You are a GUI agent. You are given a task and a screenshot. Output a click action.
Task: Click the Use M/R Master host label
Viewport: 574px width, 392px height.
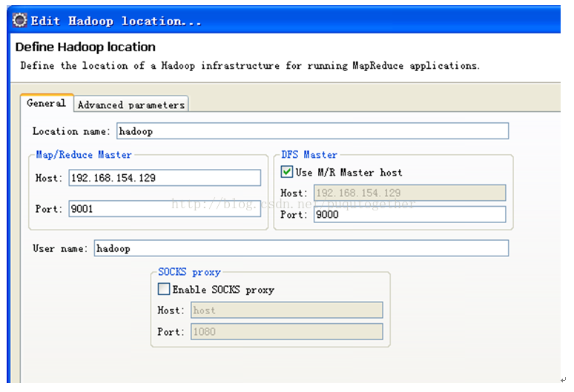tap(349, 172)
